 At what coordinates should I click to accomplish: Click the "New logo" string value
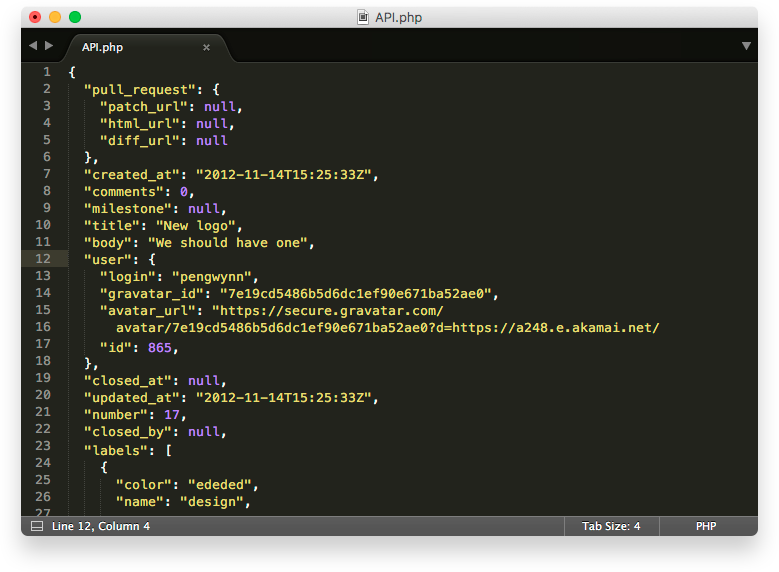[x=195, y=226]
